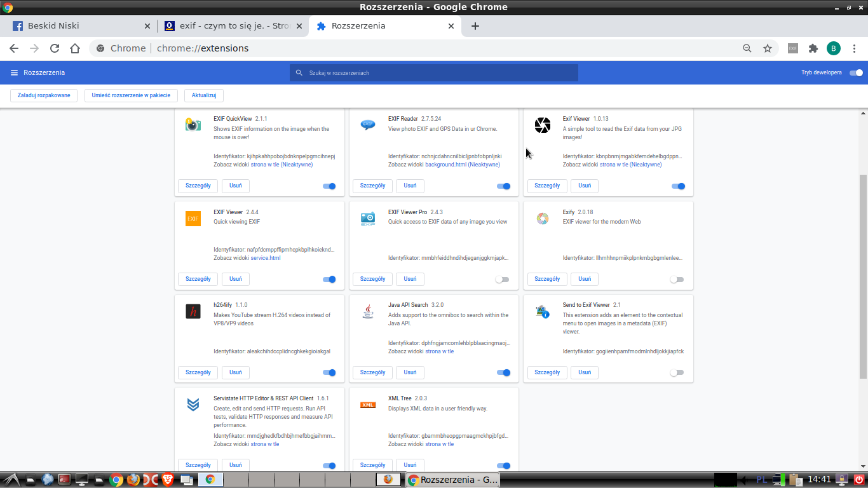Click the home icon in toolbar

pyautogui.click(x=75, y=48)
